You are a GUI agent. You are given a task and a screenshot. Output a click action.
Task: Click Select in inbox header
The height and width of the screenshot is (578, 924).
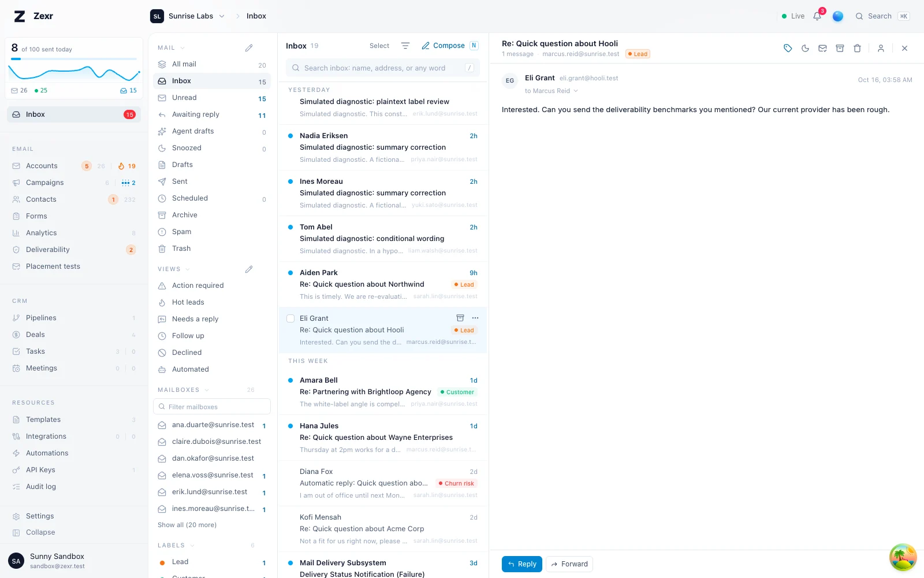379,46
